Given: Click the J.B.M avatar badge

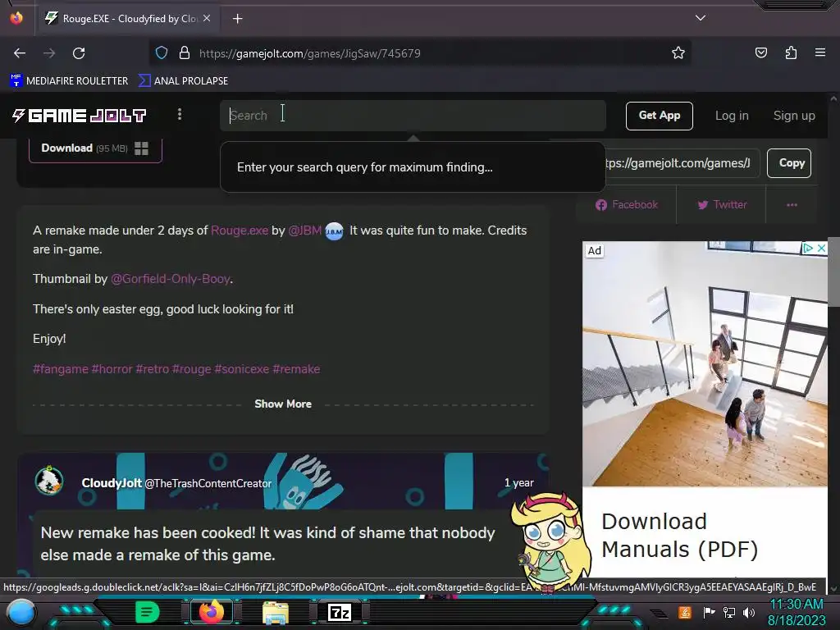Looking at the screenshot, I should tap(335, 231).
